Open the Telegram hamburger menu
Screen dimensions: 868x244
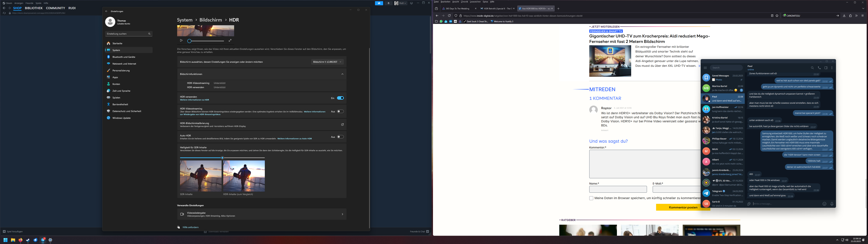point(705,68)
